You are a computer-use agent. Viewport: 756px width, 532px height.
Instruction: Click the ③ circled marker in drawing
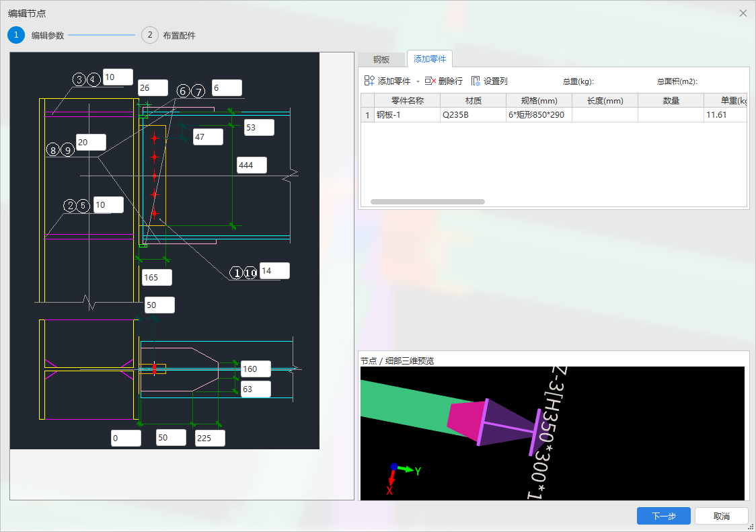click(x=79, y=79)
